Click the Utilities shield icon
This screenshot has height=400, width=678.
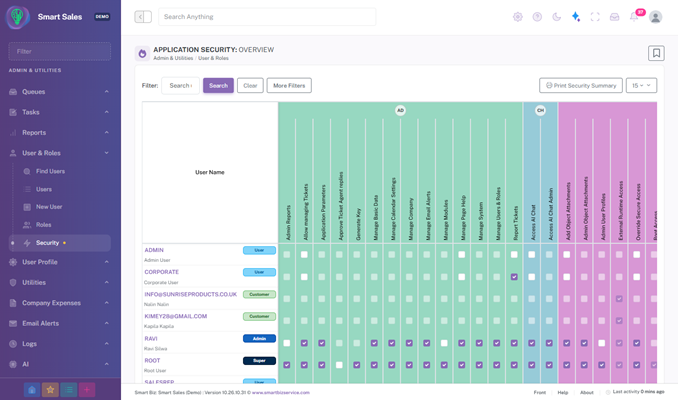pyautogui.click(x=13, y=282)
